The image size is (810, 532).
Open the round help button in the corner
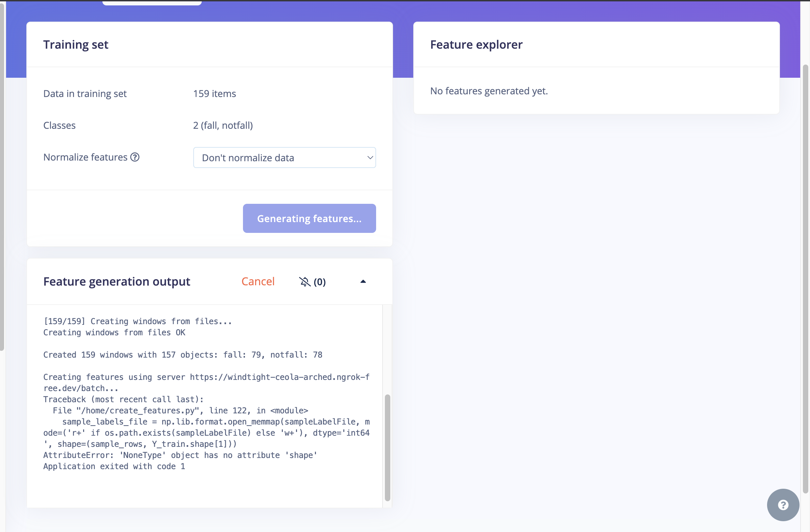click(x=783, y=505)
